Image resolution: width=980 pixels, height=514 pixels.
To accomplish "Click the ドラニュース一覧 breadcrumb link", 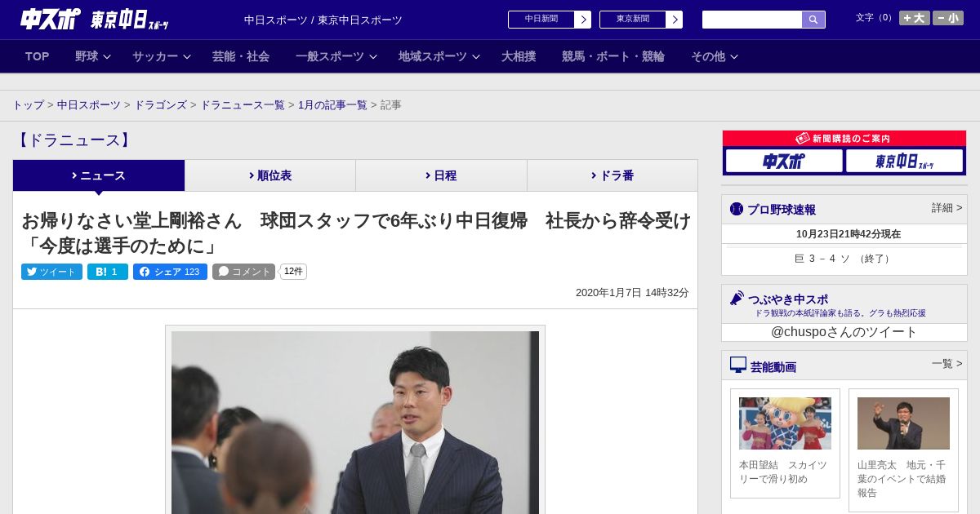I will pos(243,105).
